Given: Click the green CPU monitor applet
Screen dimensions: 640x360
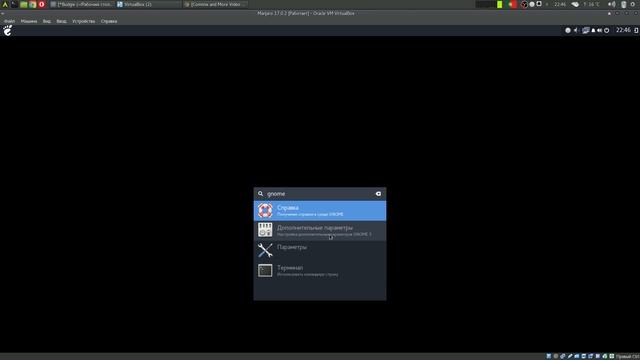Looking at the screenshot, I should coord(500,4).
